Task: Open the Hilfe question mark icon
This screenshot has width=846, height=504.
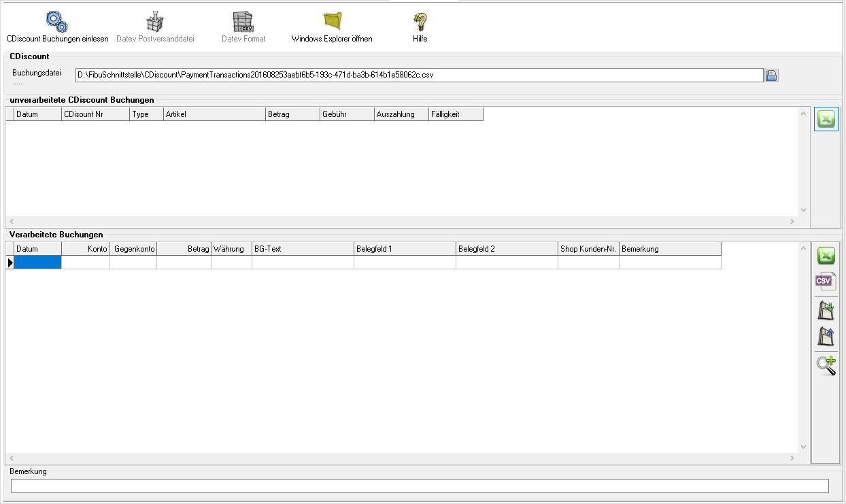Action: [x=420, y=22]
